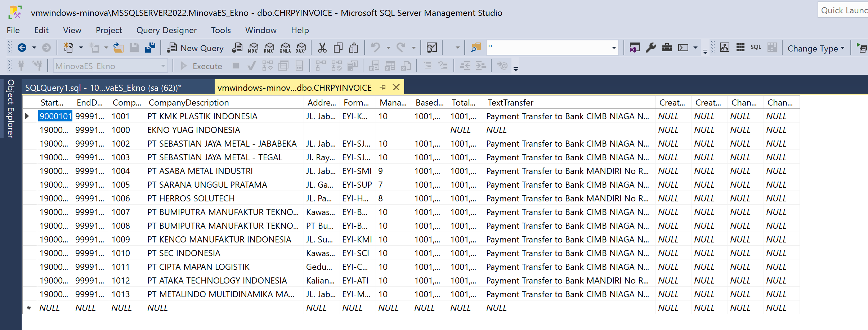Image resolution: width=868 pixels, height=330 pixels.
Task: Click the Cut scissors icon
Action: (x=322, y=48)
